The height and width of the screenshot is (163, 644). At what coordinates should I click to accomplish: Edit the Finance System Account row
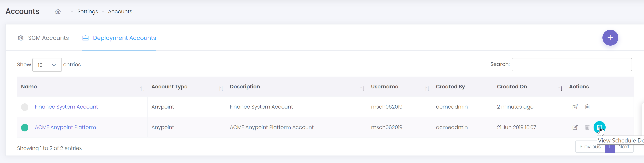point(575,107)
